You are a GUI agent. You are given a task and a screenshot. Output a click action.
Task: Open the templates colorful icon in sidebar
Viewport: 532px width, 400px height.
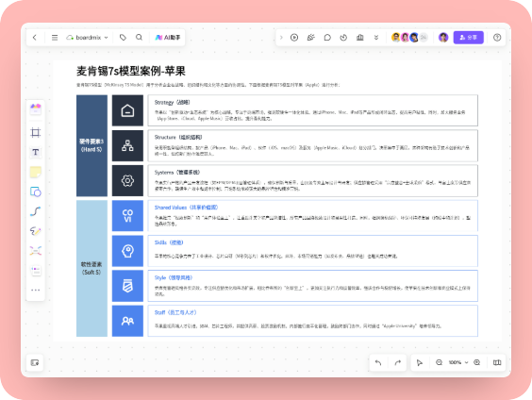[36, 108]
